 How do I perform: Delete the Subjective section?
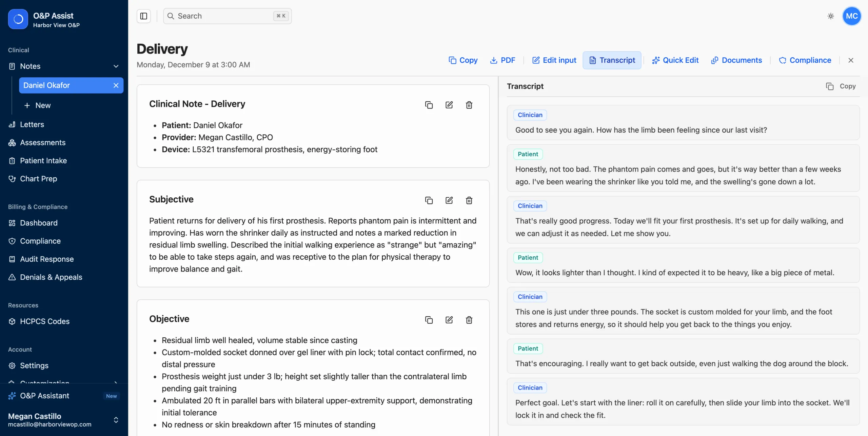click(x=469, y=200)
